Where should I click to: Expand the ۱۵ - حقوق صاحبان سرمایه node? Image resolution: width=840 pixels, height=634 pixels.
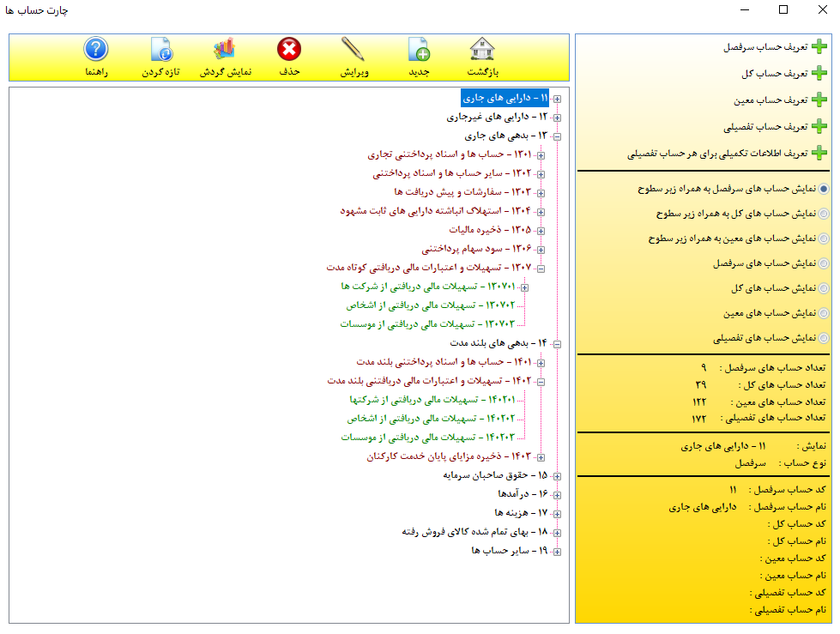point(557,476)
